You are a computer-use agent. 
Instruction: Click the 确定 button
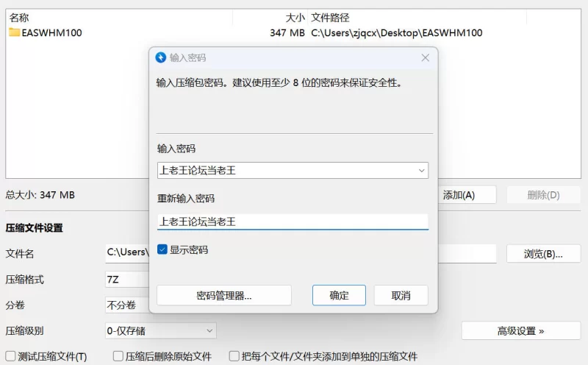click(x=339, y=295)
